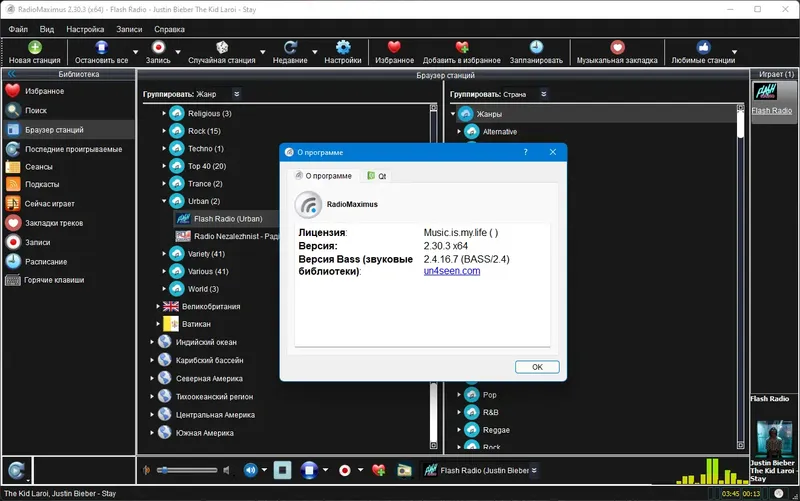800x501 pixels.
Task: Open Подкасты in the library sidebar
Action: pos(69,184)
